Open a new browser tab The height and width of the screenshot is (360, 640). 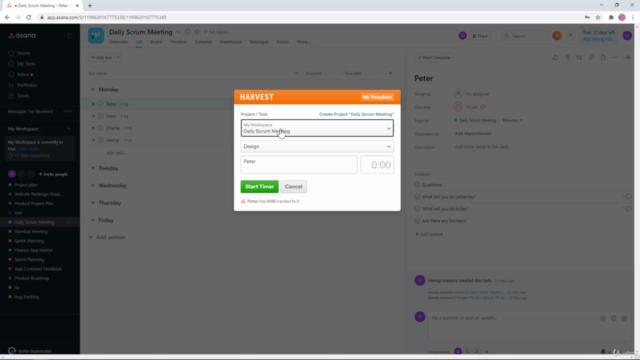tap(90, 6)
